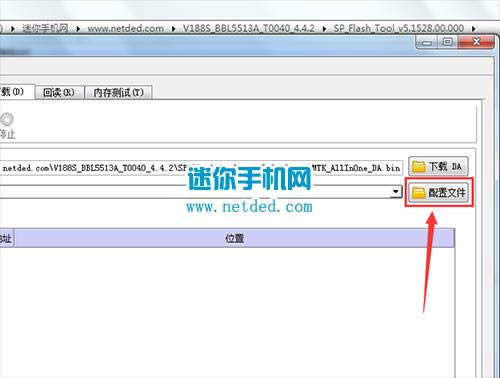Click the 位置 column header

coord(234,238)
